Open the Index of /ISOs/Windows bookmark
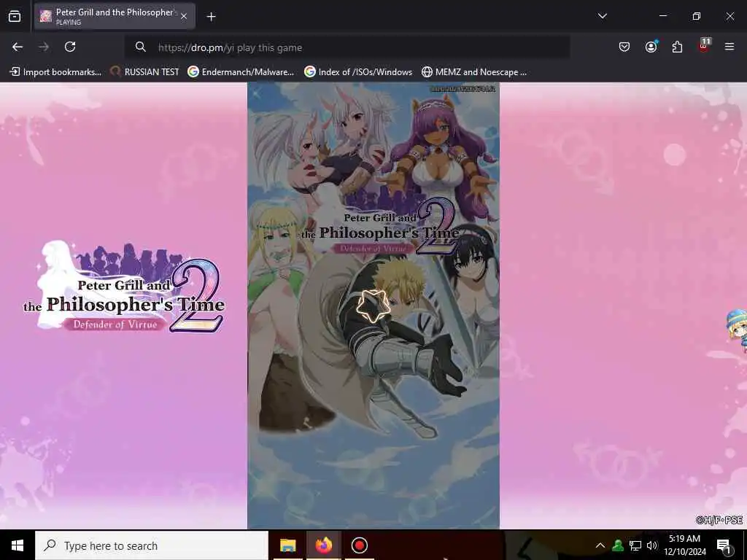Image resolution: width=747 pixels, height=560 pixels. tap(358, 72)
